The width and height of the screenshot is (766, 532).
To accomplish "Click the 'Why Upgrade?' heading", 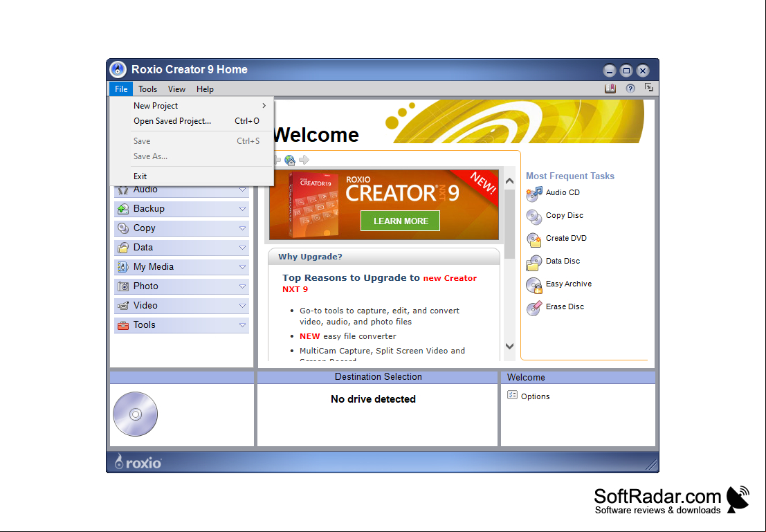I will coord(310,257).
